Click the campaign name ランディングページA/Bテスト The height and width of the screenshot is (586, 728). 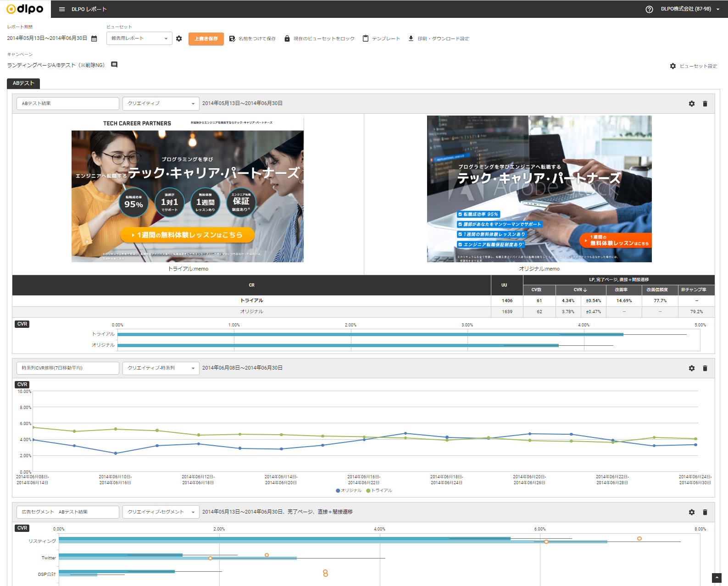point(56,65)
